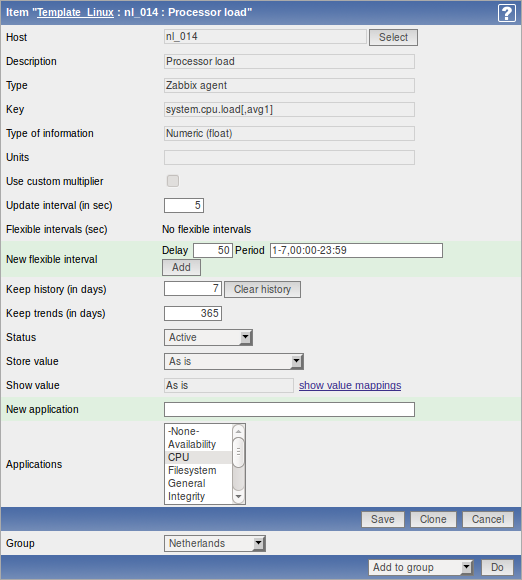This screenshot has height=580, width=522.
Task: Open the help question mark icon
Action: 506,13
